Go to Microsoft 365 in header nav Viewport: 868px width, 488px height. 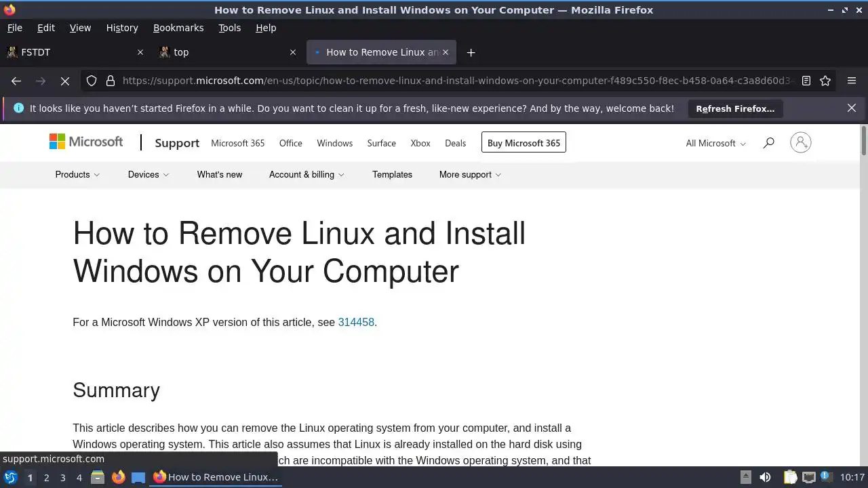pos(238,143)
